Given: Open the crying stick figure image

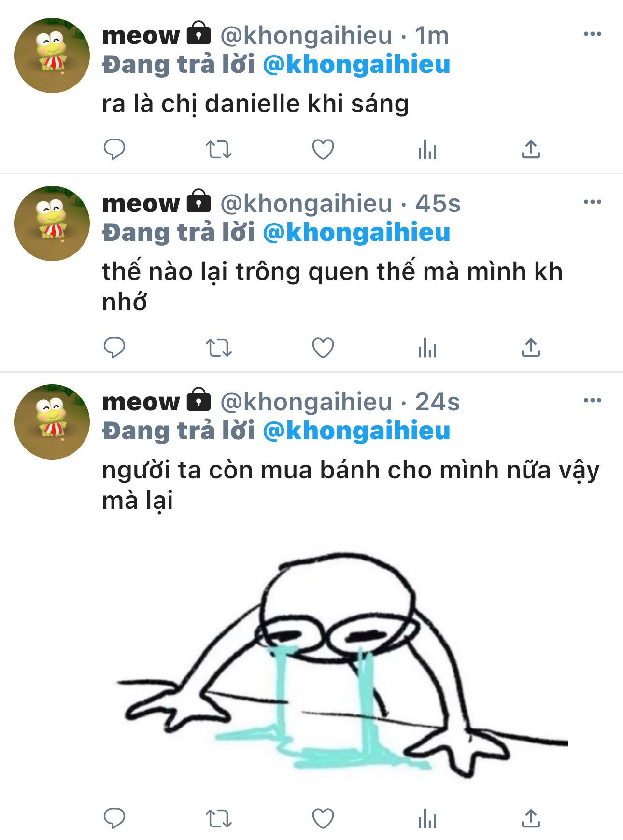Looking at the screenshot, I should click(342, 664).
